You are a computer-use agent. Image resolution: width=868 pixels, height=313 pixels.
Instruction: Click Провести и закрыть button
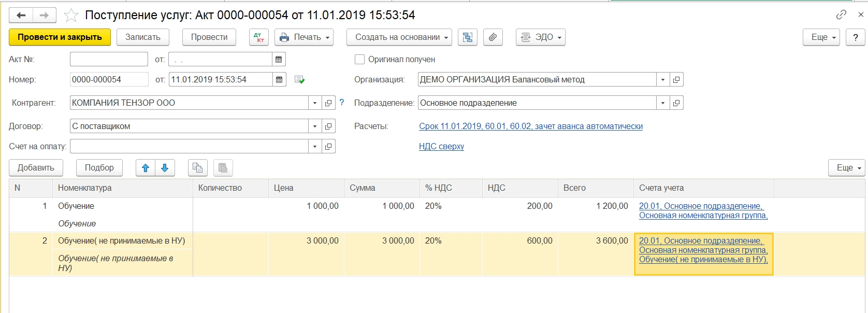coord(60,37)
